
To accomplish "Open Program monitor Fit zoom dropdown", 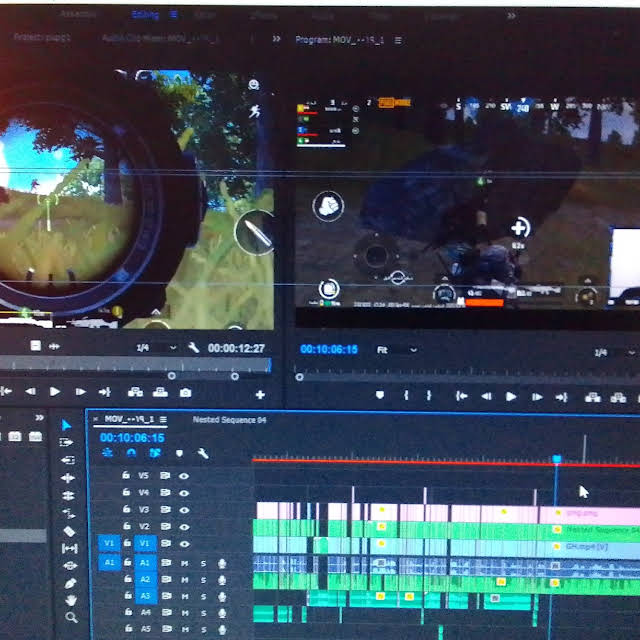I will [x=397, y=350].
